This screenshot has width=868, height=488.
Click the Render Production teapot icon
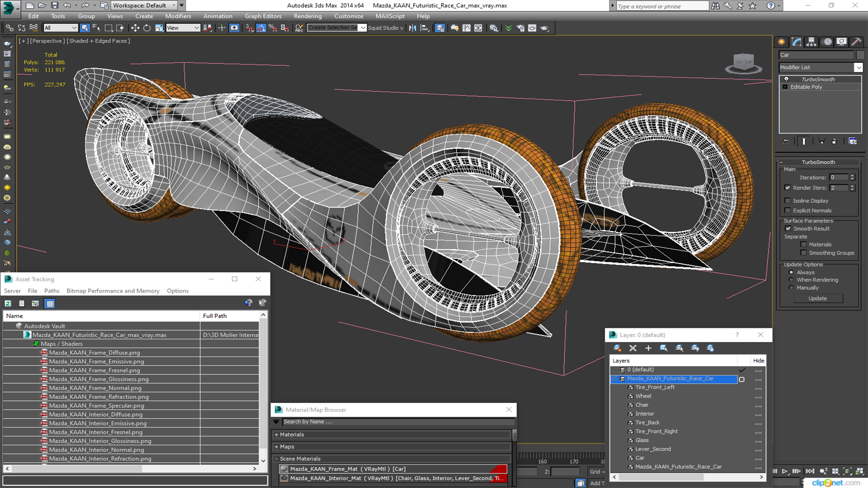click(544, 28)
